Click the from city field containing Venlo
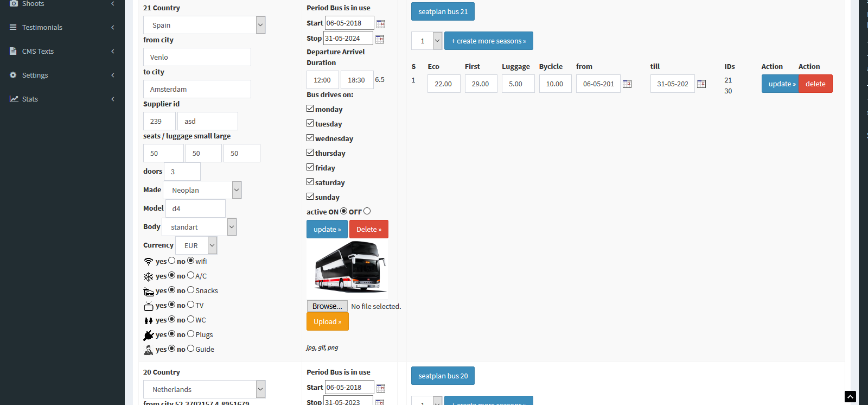 [197, 57]
